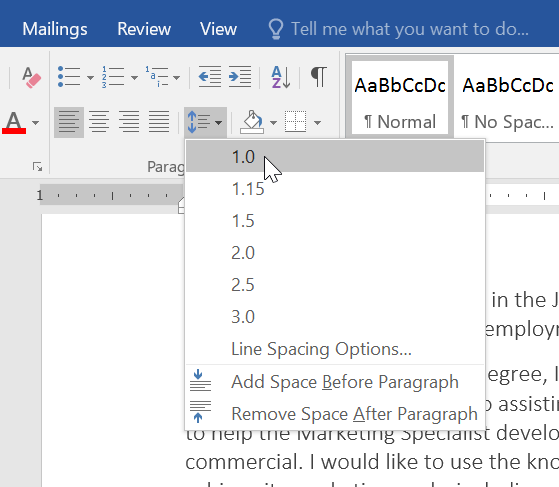This screenshot has width=559, height=487.
Task: Toggle Show/Hide paragraph marks
Action: [x=318, y=76]
